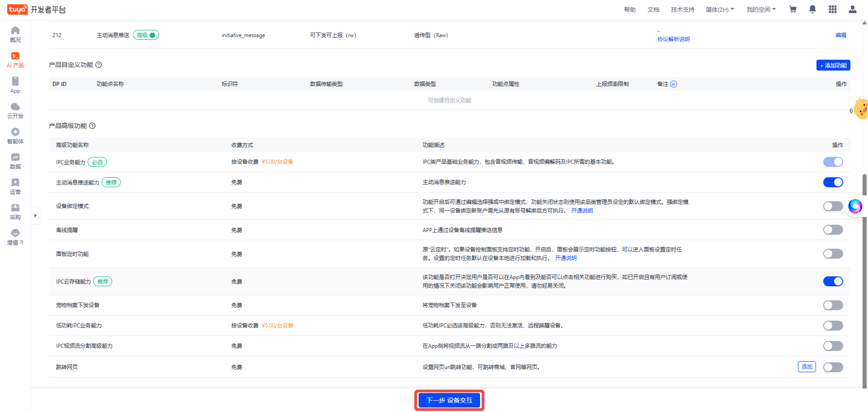Open the 文档 menu item
This screenshot has width=868, height=412.
(653, 9)
